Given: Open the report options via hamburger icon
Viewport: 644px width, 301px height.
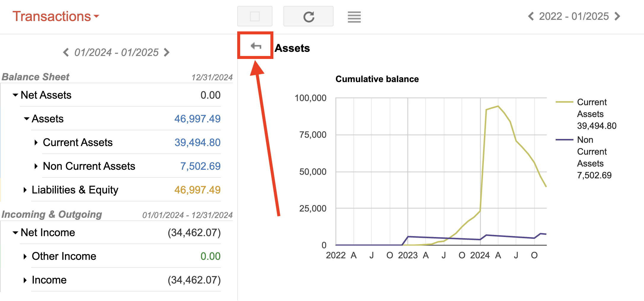Looking at the screenshot, I should pos(354,17).
